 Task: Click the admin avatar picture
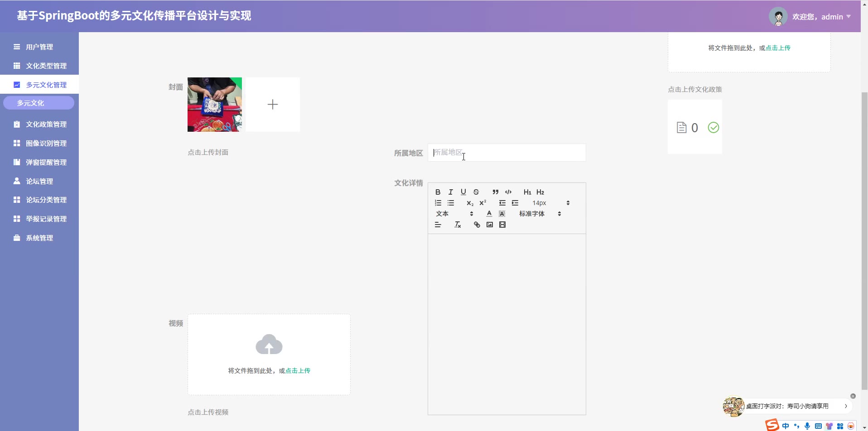778,17
